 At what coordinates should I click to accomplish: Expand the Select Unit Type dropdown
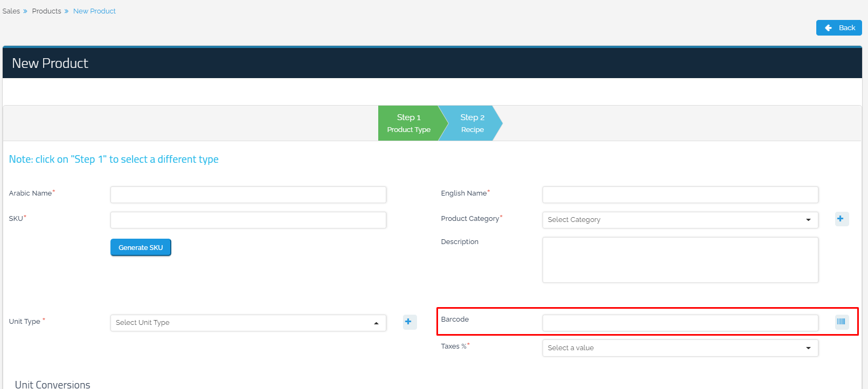248,323
